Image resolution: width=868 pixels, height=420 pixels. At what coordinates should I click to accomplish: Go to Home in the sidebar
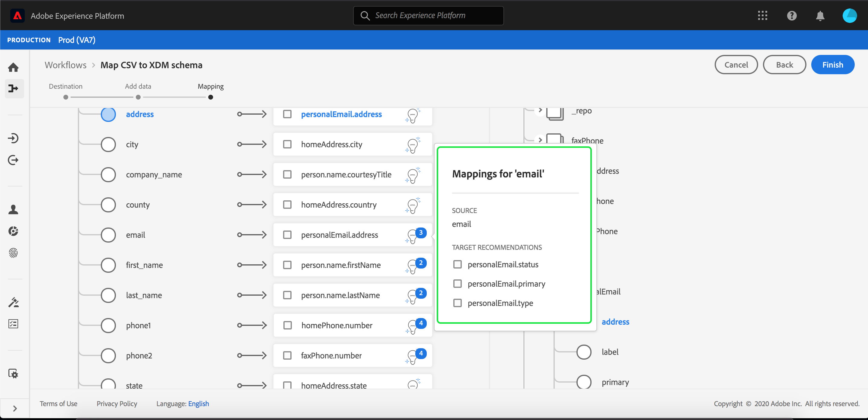14,67
